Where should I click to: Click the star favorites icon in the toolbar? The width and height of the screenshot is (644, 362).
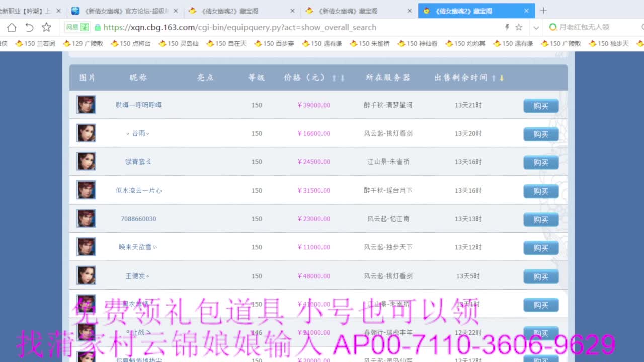tap(46, 28)
